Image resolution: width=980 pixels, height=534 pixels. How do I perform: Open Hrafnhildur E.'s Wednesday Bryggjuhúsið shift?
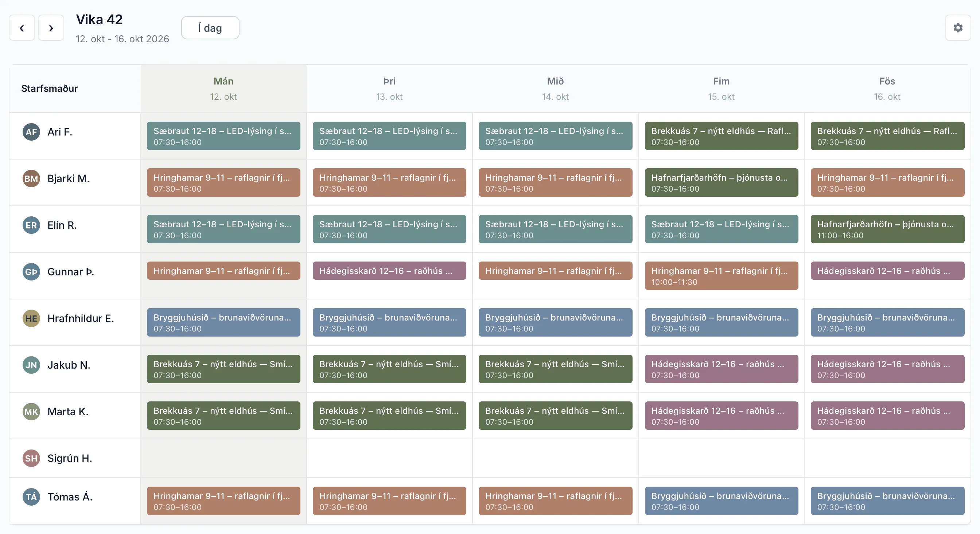click(555, 322)
